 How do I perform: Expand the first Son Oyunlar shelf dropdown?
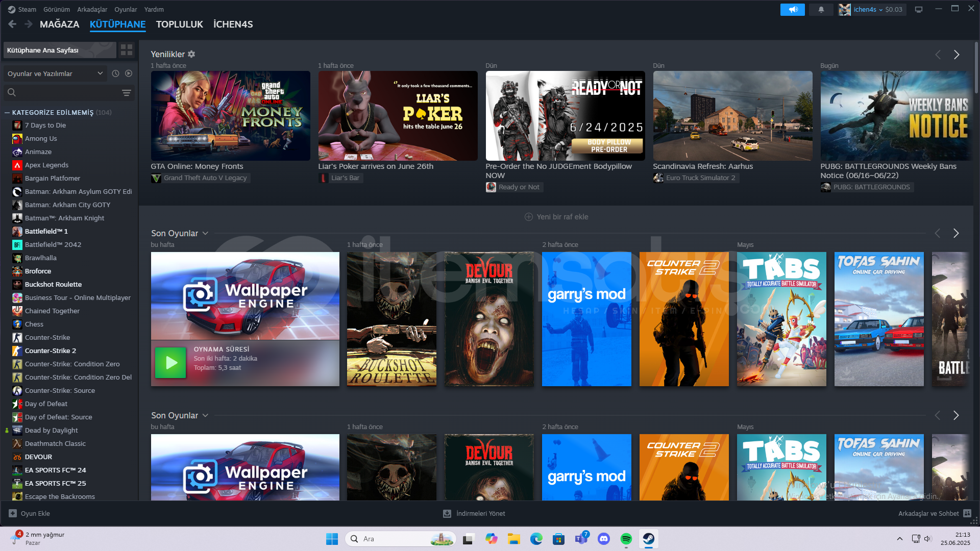tap(205, 233)
